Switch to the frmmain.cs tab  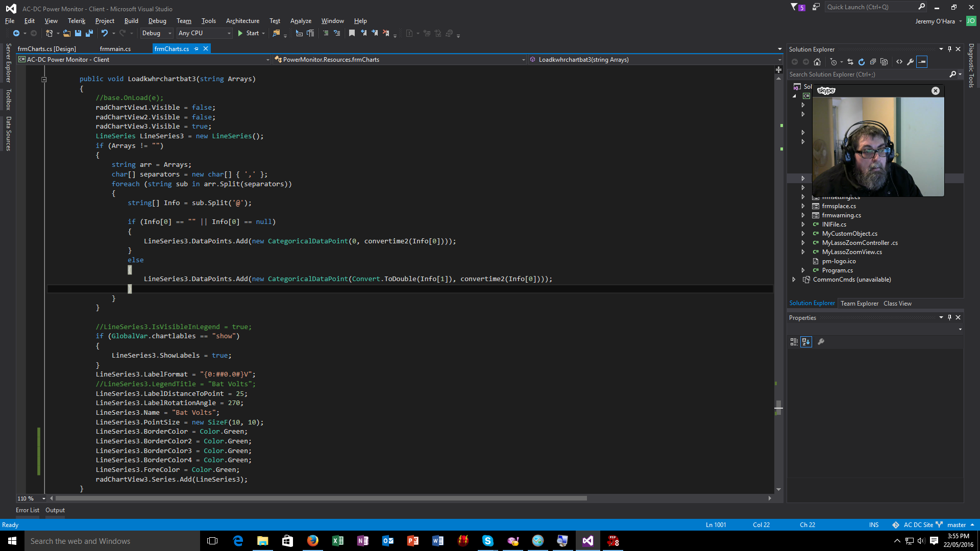tap(115, 49)
